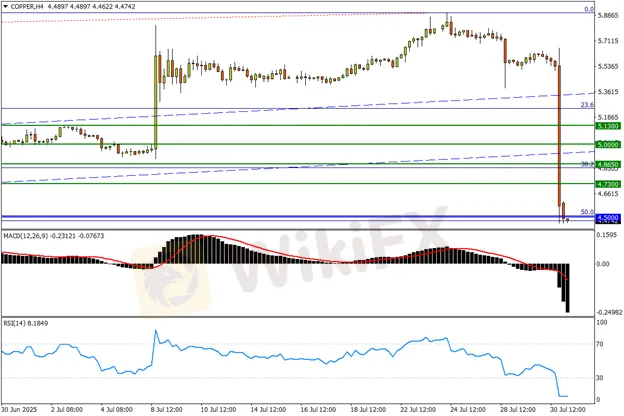This screenshot has width=624, height=416.
Task: Click the 4.6615 price axis value
Action: point(608,193)
